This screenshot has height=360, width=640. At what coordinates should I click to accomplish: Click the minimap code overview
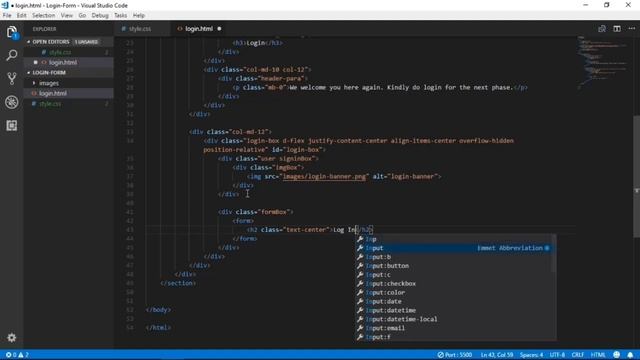[x=602, y=61]
